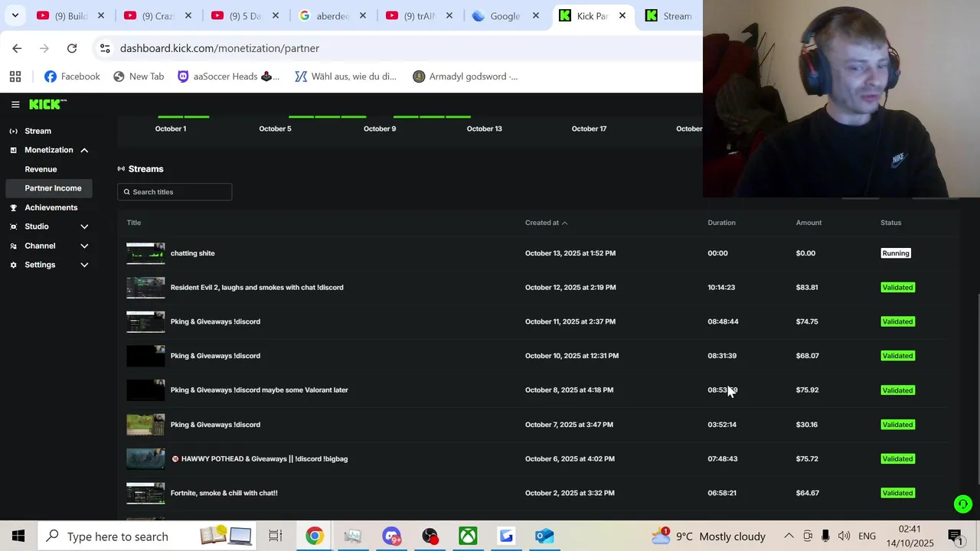Click the Kick logo
980x551 pixels.
point(47,104)
